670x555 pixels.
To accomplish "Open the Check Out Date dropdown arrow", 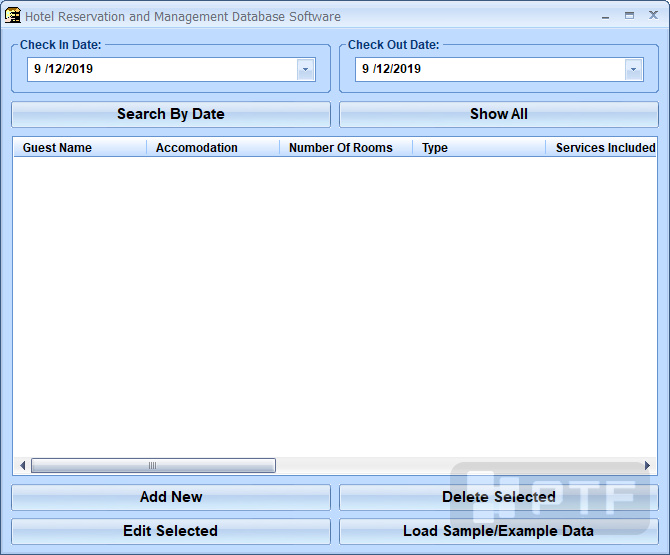I will 633,70.
